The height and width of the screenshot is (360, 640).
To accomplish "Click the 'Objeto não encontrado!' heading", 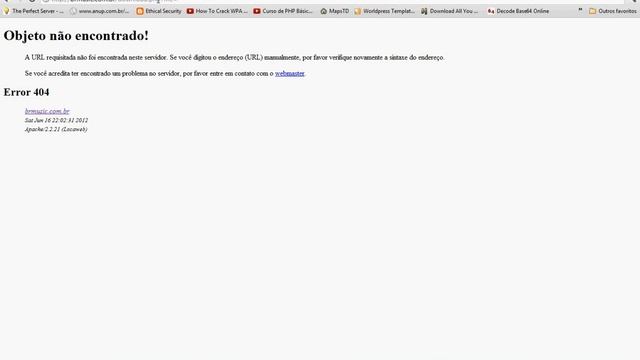I will tap(76, 36).
